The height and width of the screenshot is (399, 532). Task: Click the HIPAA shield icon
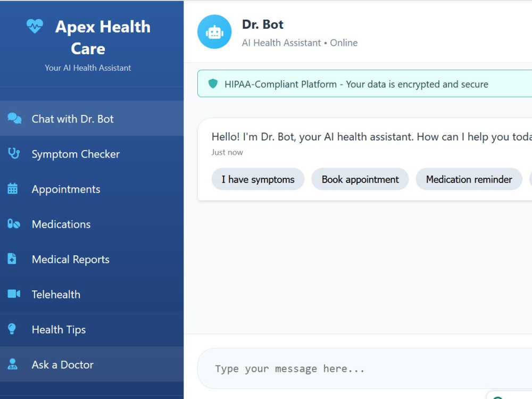(213, 84)
